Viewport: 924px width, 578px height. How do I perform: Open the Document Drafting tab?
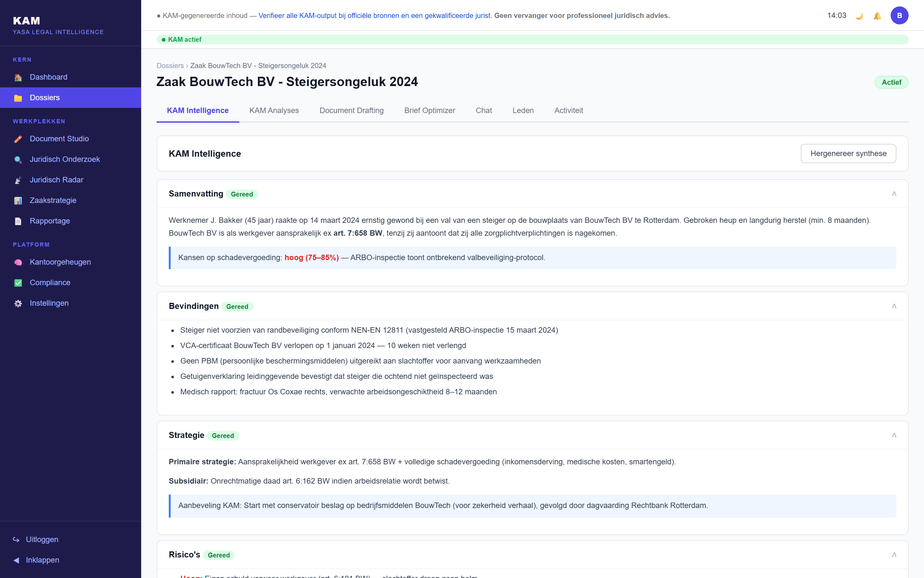tap(352, 110)
